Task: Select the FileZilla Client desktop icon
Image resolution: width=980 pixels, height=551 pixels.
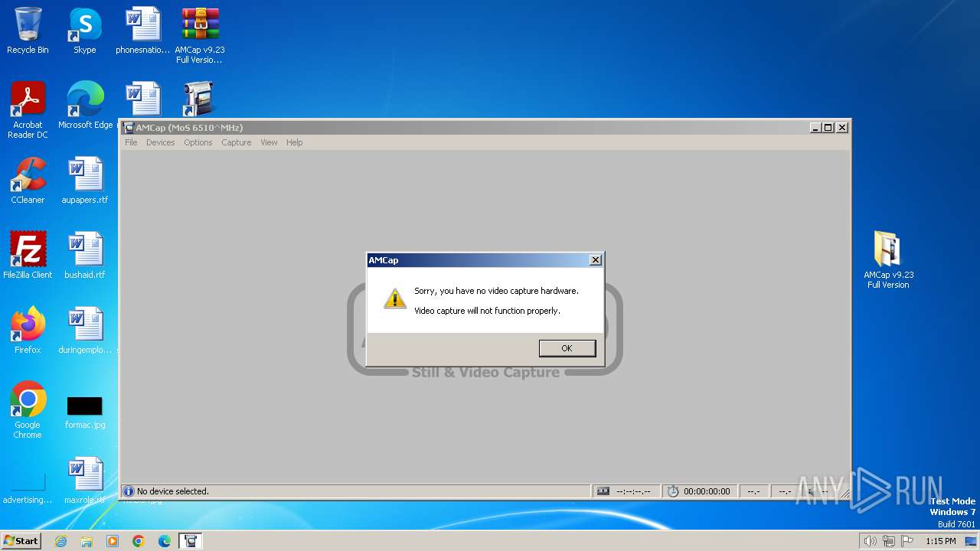Action: pyautogui.click(x=28, y=256)
